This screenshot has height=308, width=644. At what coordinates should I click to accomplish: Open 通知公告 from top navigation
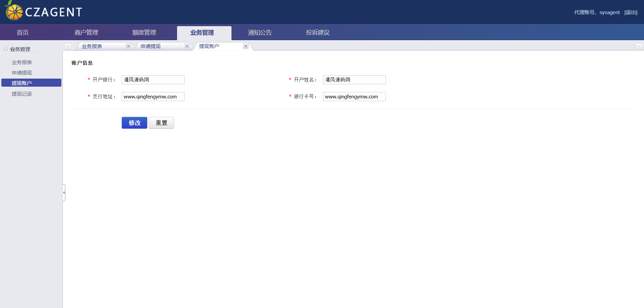tap(260, 33)
